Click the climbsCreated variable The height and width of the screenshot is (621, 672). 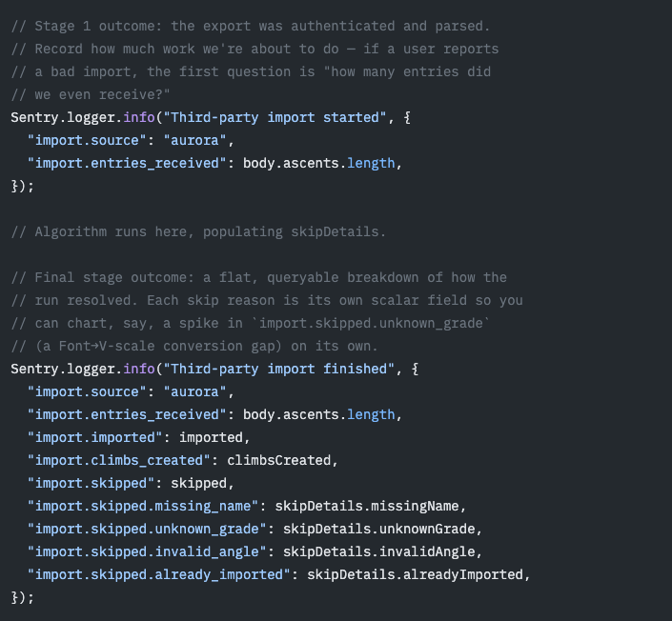click(279, 460)
